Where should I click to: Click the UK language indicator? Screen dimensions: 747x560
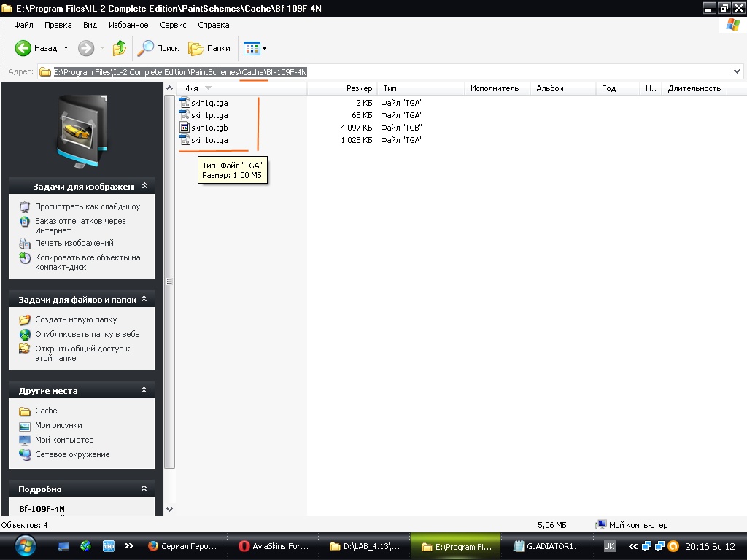(609, 546)
